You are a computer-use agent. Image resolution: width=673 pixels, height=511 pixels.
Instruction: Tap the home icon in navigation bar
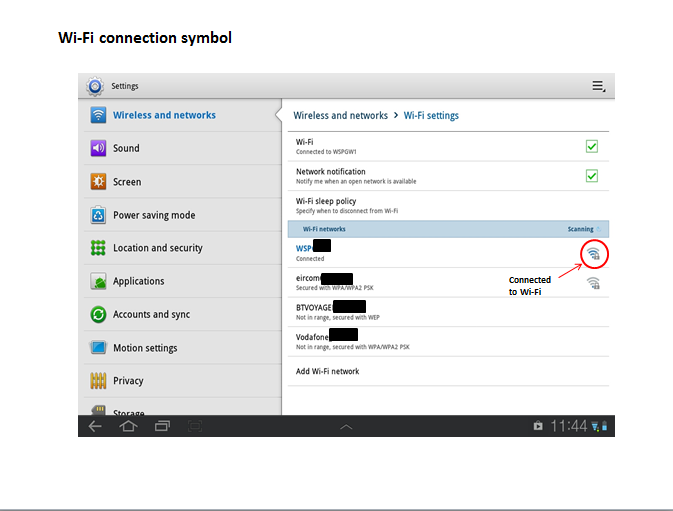pos(128,426)
